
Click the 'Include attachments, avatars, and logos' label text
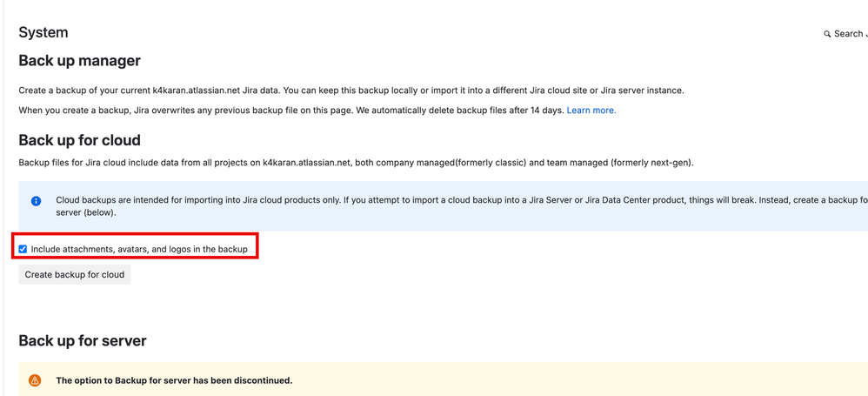click(139, 249)
